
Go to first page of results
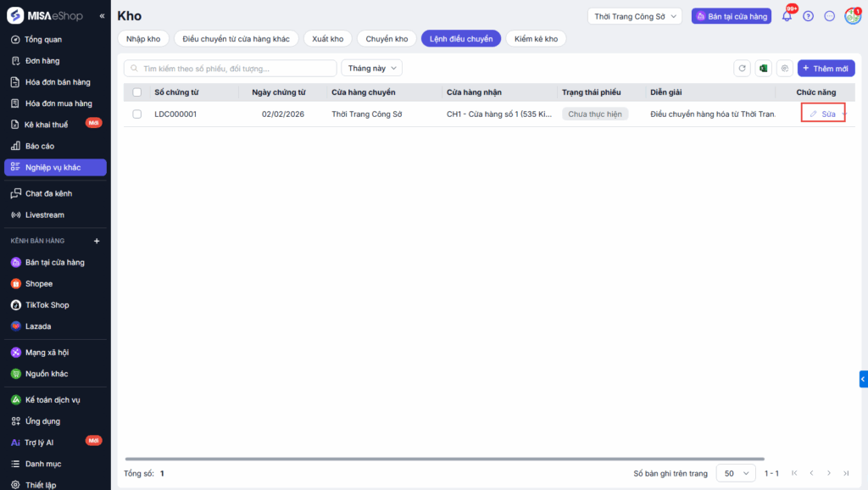(x=794, y=473)
